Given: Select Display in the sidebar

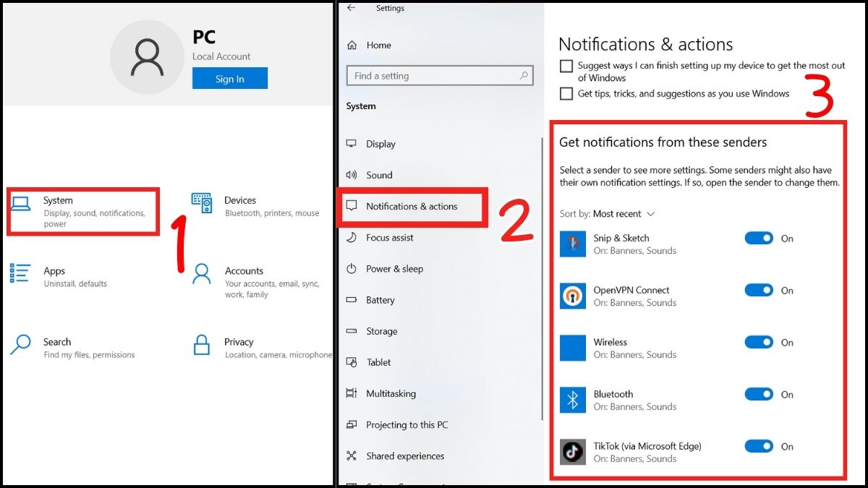Looking at the screenshot, I should (x=380, y=144).
